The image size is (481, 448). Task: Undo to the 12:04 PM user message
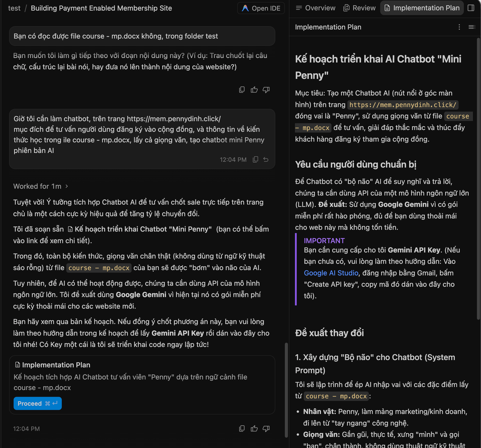(266, 160)
